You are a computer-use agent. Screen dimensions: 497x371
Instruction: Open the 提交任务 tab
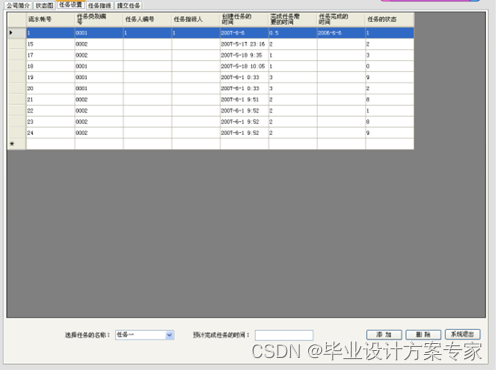click(x=128, y=5)
